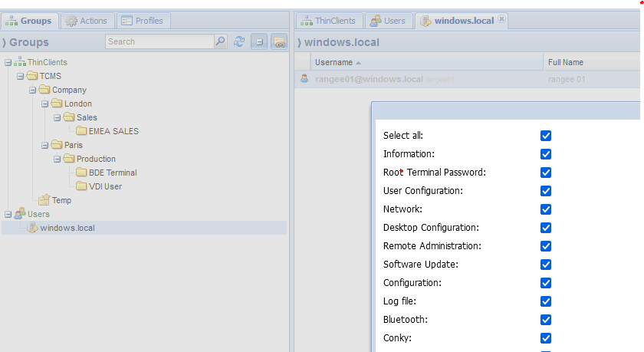This screenshot has width=644, height=352.
Task: Select the Temp folder icon
Action: pos(44,200)
